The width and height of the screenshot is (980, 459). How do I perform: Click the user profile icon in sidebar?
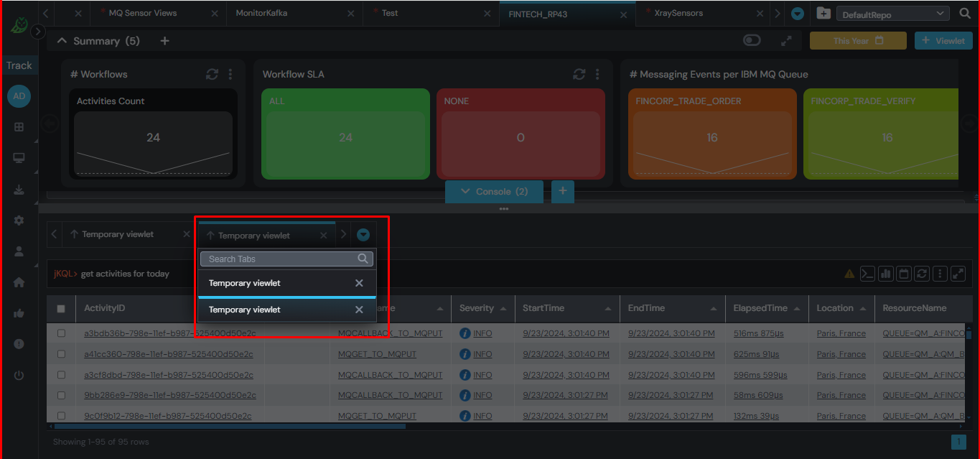(19, 251)
